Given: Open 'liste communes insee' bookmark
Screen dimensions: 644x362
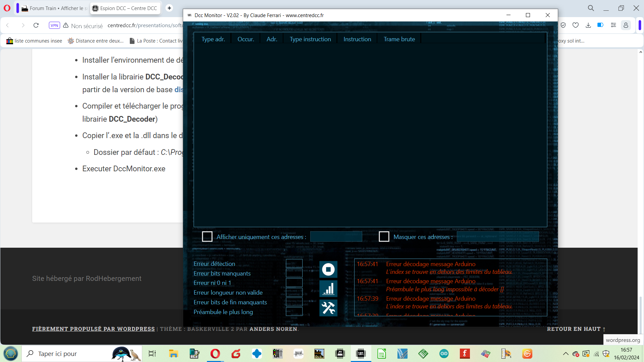Looking at the screenshot, I should (x=34, y=41).
